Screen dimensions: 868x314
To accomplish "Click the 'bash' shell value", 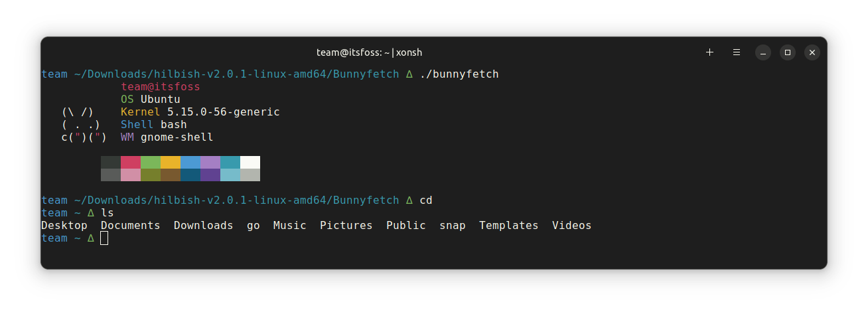I will click(x=174, y=124).
